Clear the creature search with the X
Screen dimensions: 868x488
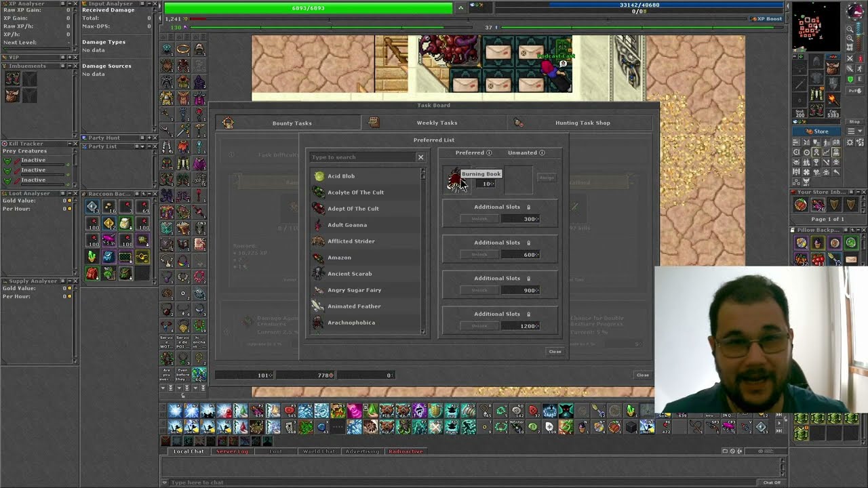coord(420,157)
